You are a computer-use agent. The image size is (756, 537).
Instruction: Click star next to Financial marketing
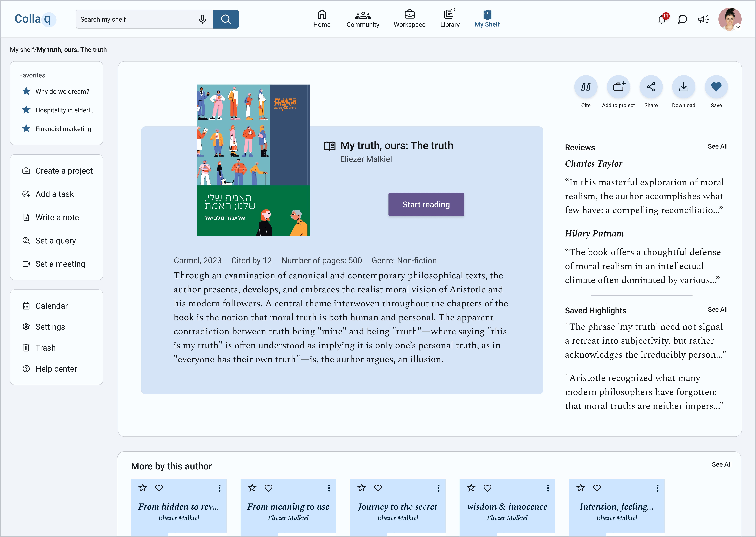[x=26, y=128]
